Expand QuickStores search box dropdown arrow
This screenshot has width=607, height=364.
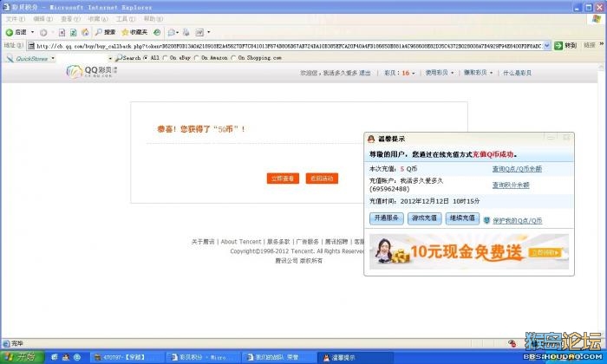click(110, 58)
